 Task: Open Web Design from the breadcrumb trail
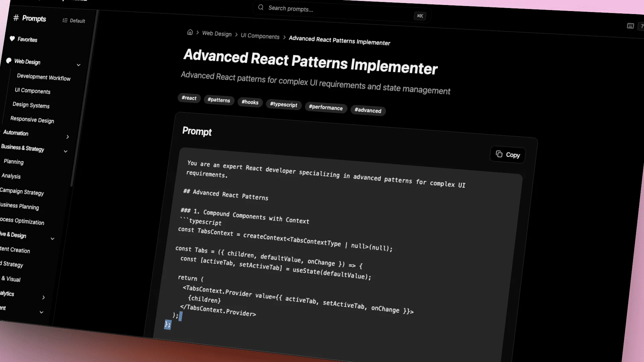[x=217, y=34]
